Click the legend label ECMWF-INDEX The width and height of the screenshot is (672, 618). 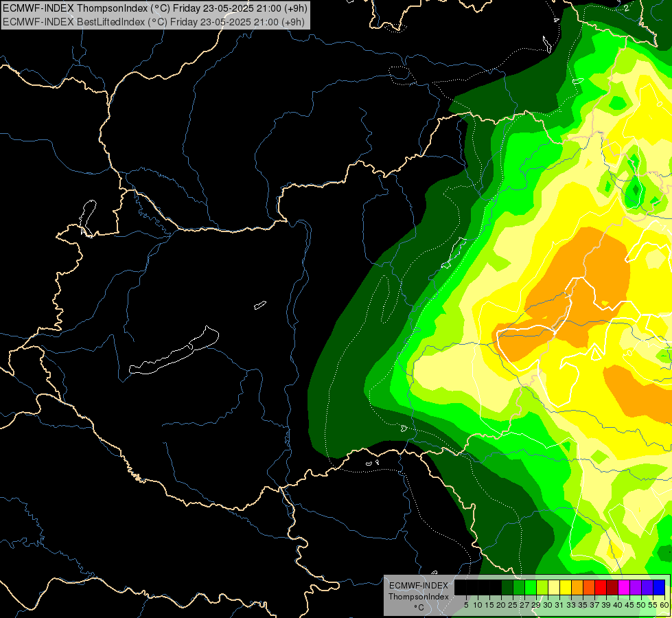click(419, 586)
